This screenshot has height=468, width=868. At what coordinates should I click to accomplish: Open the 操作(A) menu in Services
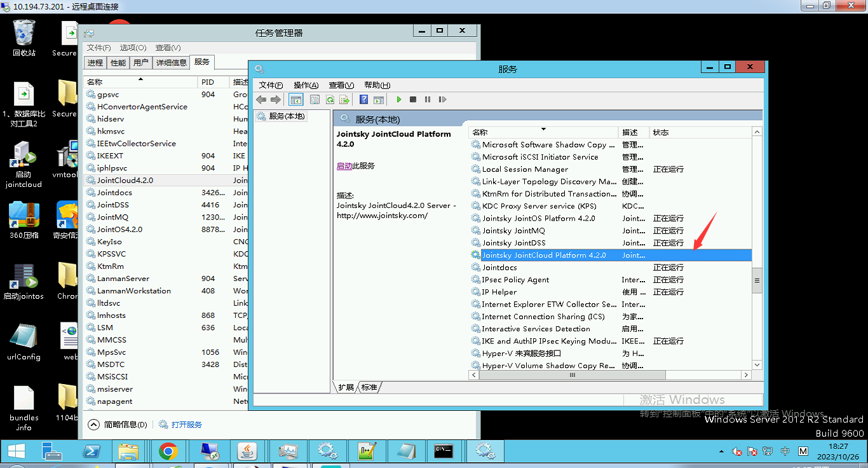coord(306,85)
